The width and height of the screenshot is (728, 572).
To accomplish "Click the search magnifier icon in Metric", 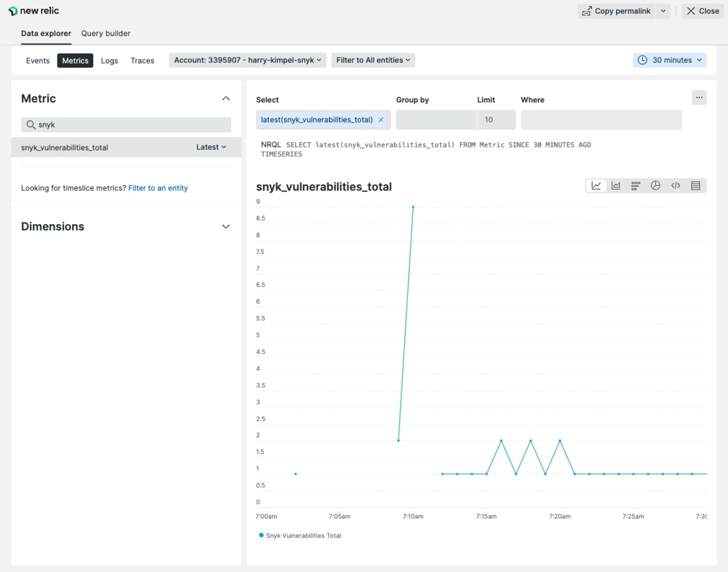I will (31, 124).
